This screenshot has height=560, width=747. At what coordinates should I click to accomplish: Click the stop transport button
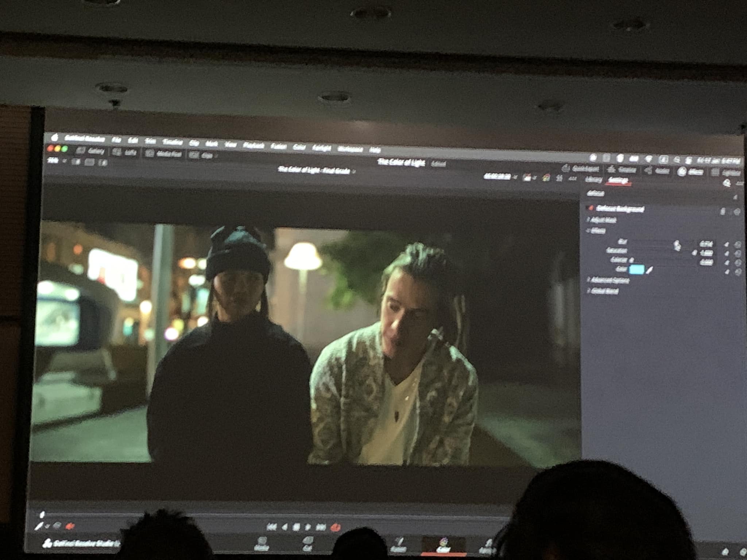(297, 527)
